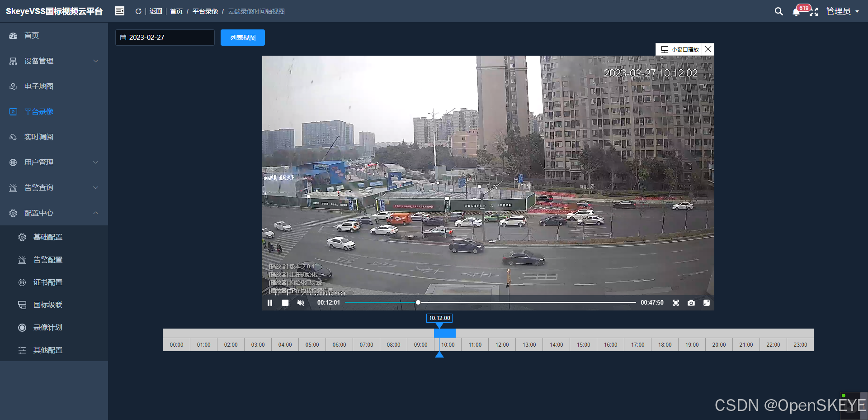
Task: Jump to 06:00 on the timeline
Action: 339,345
